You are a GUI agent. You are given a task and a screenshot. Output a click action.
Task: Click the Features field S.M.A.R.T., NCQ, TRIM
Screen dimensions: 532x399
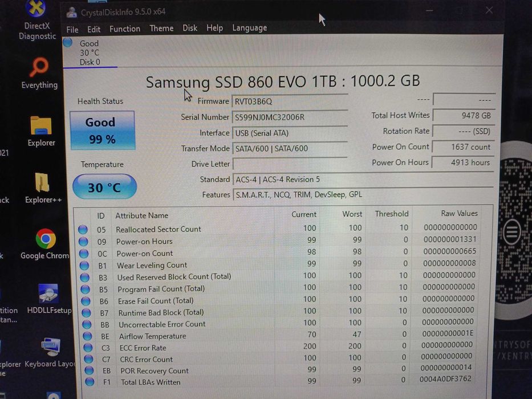click(363, 194)
